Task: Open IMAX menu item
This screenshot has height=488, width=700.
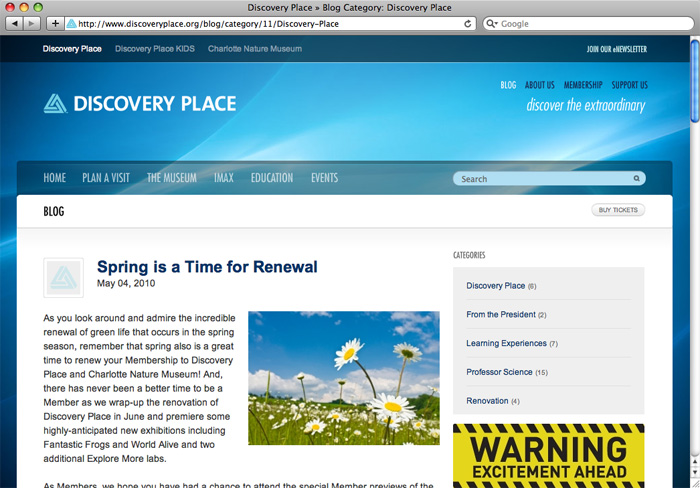Action: tap(224, 178)
